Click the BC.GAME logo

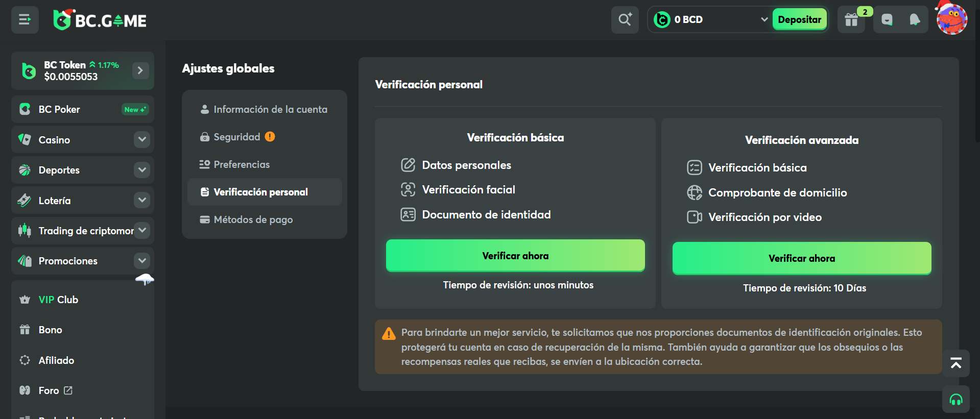(100, 20)
